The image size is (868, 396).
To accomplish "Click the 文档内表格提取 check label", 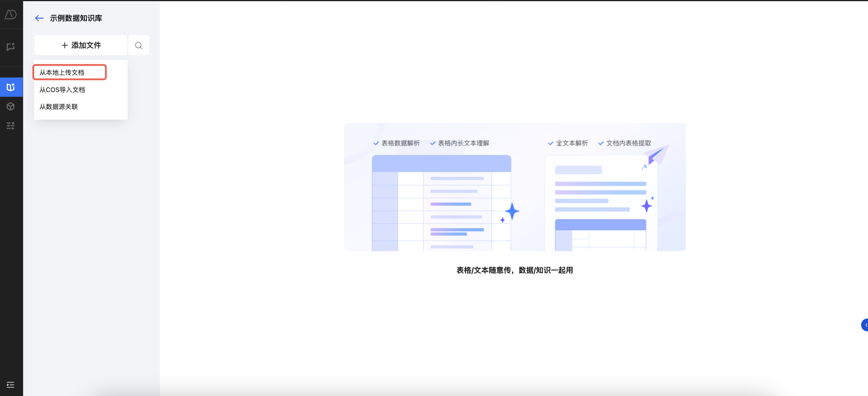I will 628,143.
